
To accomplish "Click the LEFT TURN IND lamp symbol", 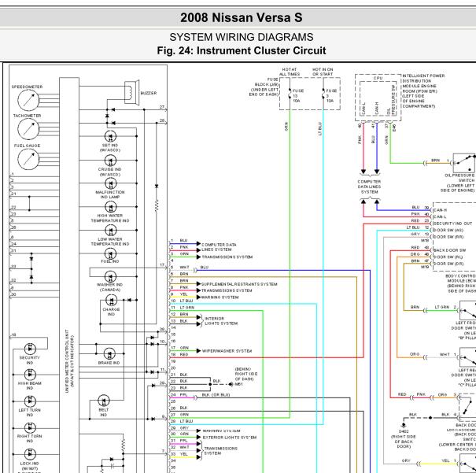I will (x=30, y=401).
